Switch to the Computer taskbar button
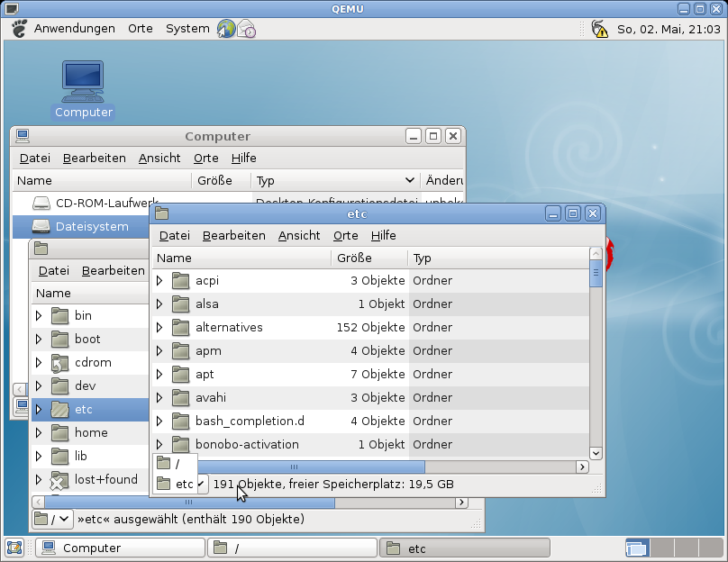 click(x=120, y=548)
